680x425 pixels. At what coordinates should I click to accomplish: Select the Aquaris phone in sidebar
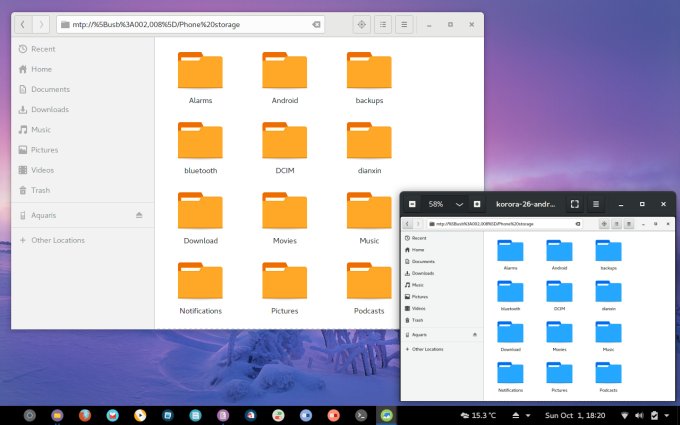(46, 215)
